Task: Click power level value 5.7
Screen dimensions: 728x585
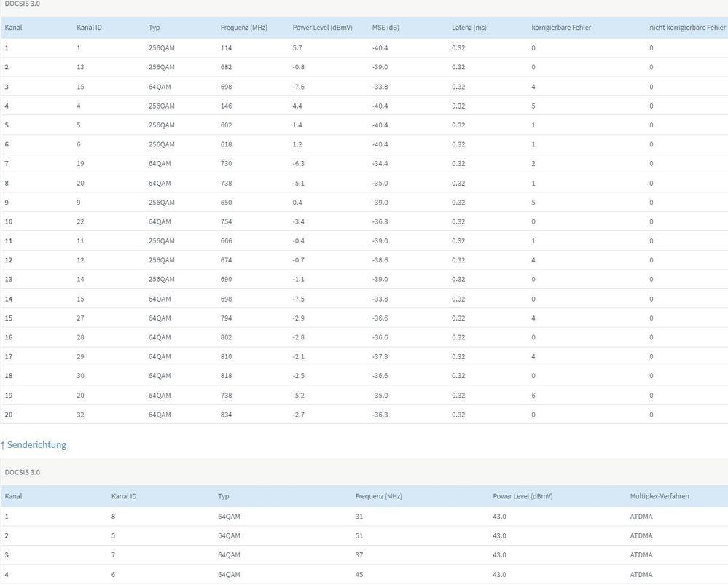Action: 297,48
